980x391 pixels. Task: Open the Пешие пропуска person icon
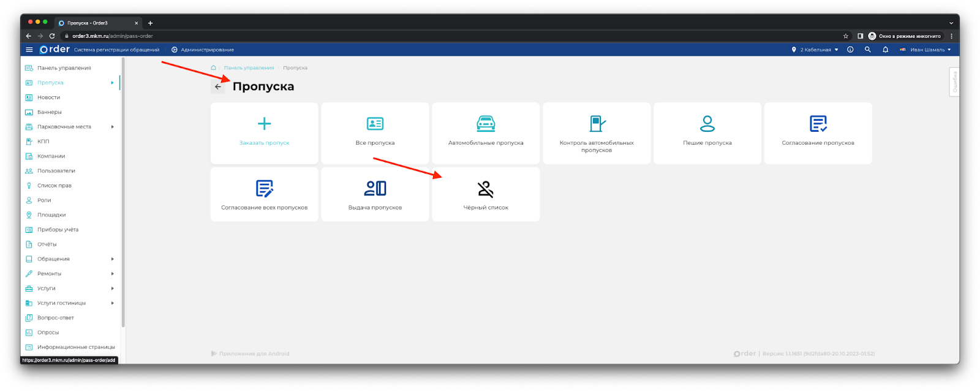(707, 124)
